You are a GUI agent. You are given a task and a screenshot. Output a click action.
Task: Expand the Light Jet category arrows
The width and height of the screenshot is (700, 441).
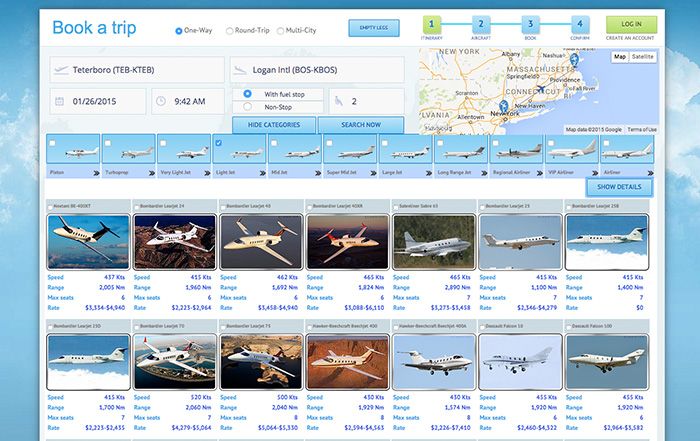(262, 173)
